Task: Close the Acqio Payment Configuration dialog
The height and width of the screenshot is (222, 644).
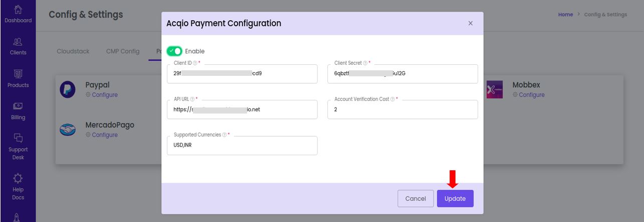Action: pyautogui.click(x=470, y=24)
